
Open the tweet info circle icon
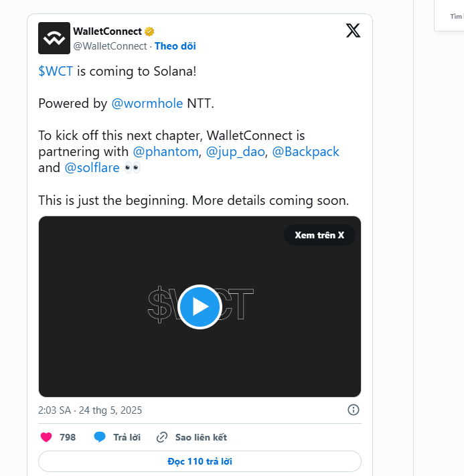tap(353, 410)
